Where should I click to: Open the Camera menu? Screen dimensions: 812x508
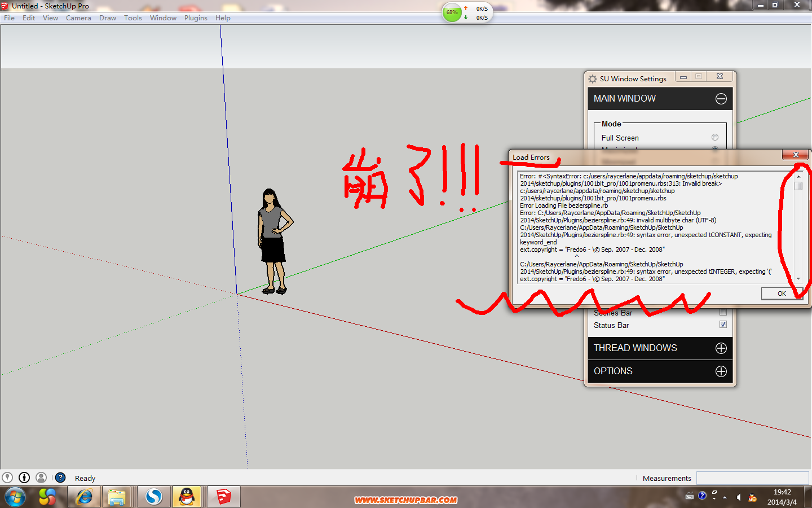(x=78, y=18)
